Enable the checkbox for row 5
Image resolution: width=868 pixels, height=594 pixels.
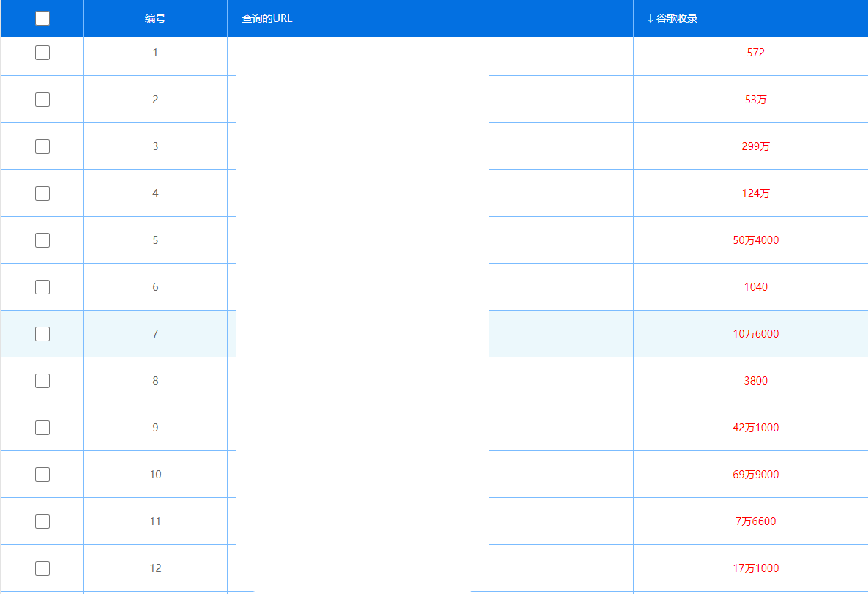tap(42, 240)
